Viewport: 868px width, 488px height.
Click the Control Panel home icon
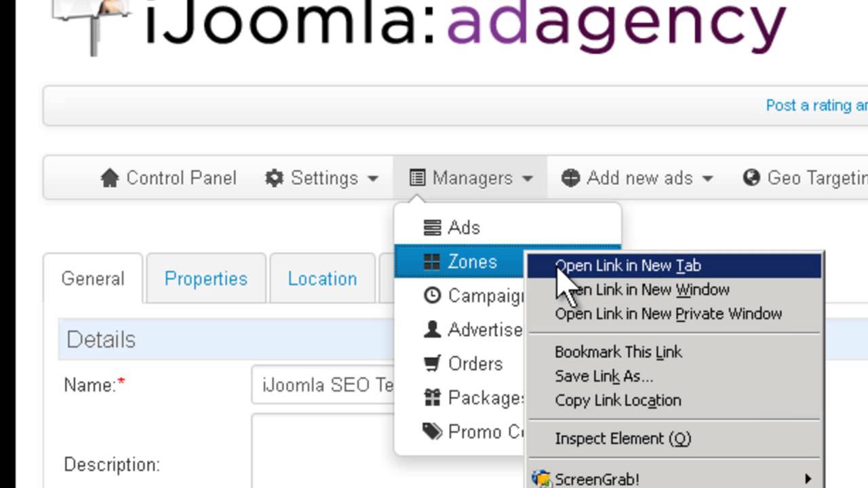109,178
